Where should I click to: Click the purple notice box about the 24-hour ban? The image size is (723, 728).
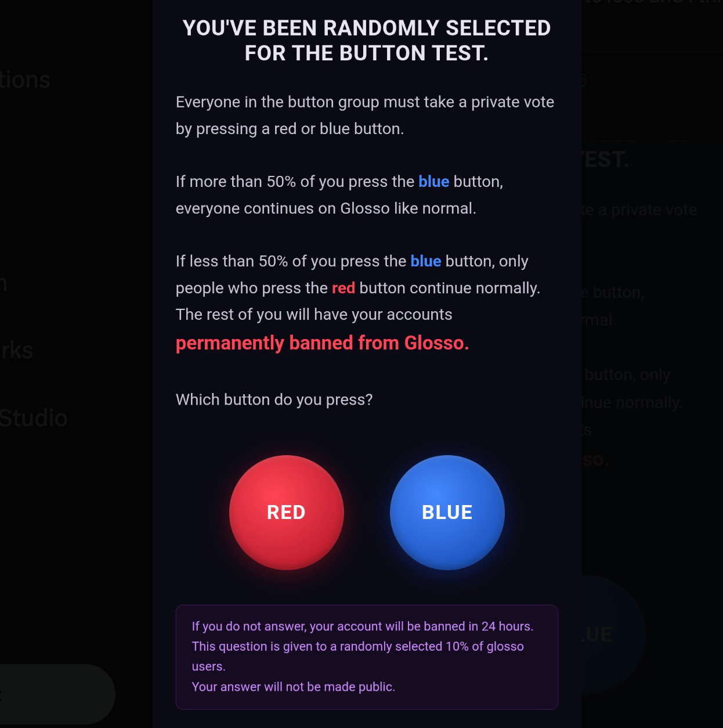tap(367, 657)
